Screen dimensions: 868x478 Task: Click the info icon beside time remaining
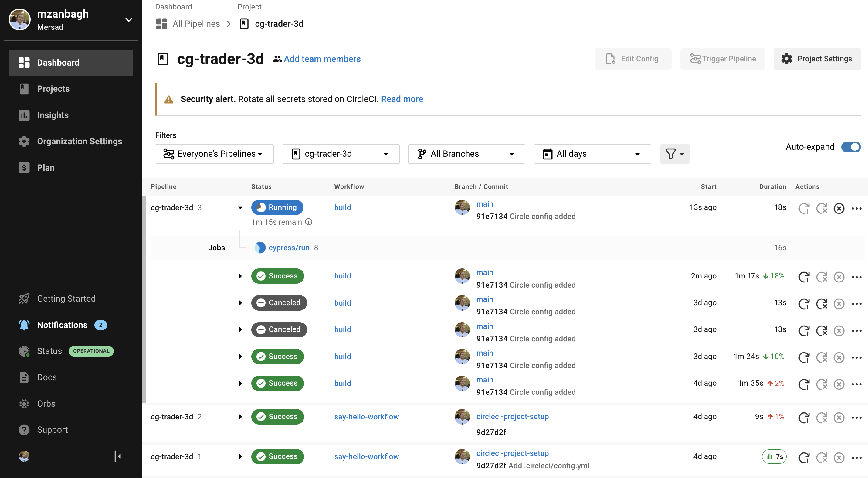pos(309,222)
